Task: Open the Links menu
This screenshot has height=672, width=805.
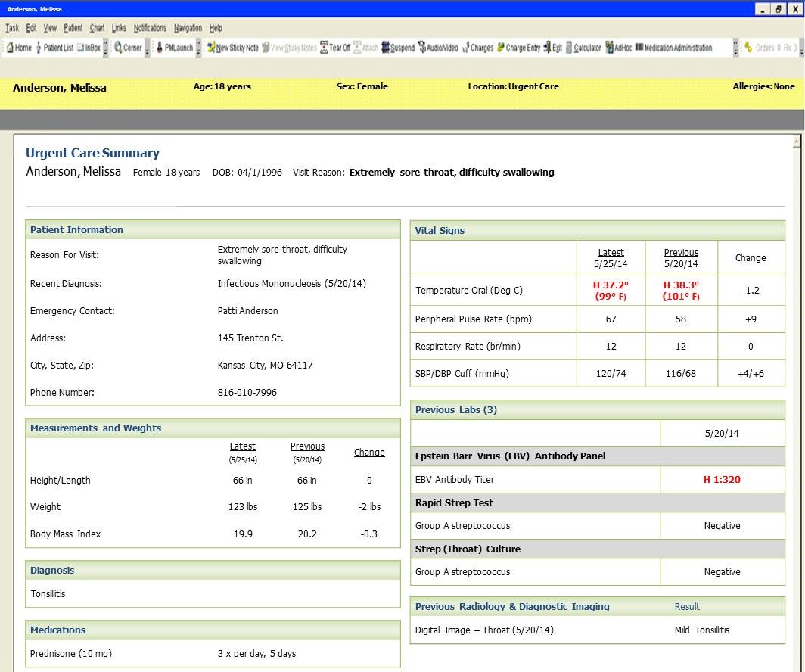Action: coord(119,28)
